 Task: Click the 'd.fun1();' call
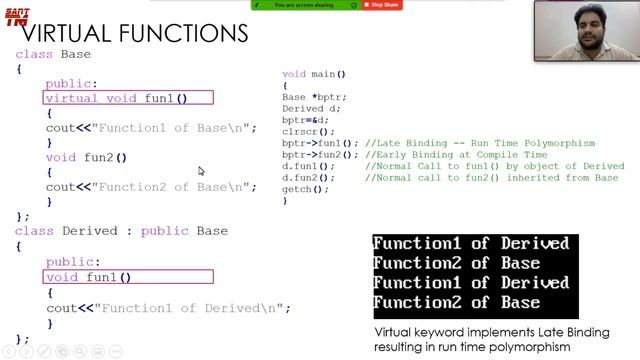308,166
